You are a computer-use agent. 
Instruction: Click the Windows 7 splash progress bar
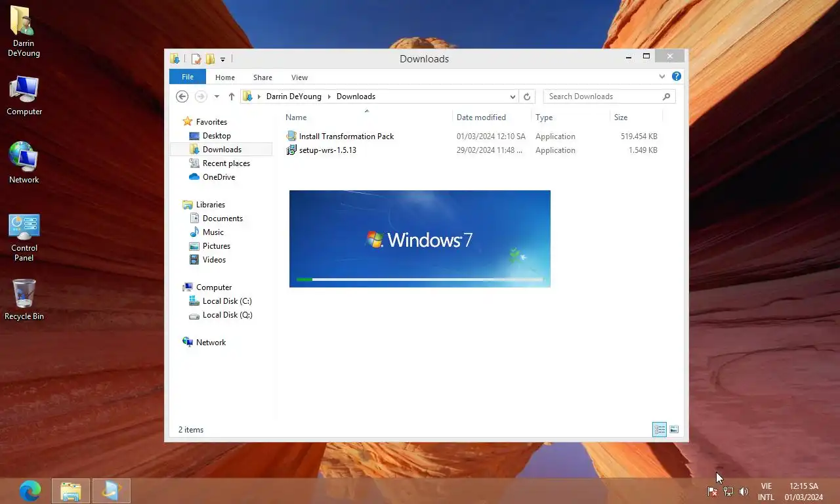click(x=419, y=280)
